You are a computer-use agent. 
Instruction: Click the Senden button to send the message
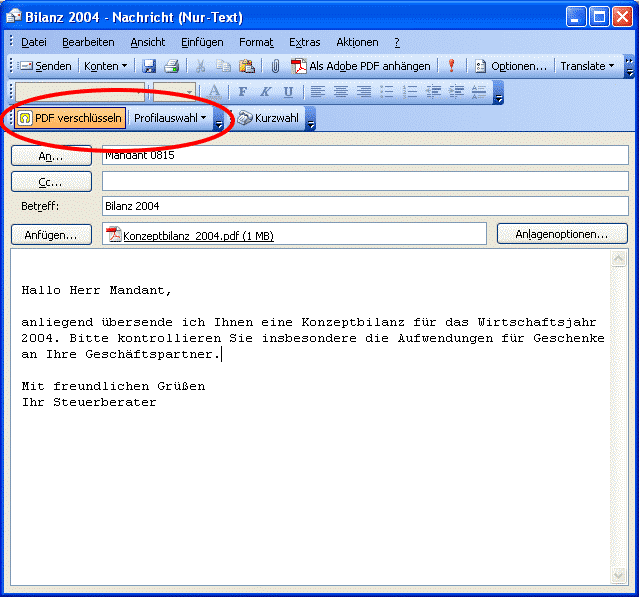tap(45, 66)
